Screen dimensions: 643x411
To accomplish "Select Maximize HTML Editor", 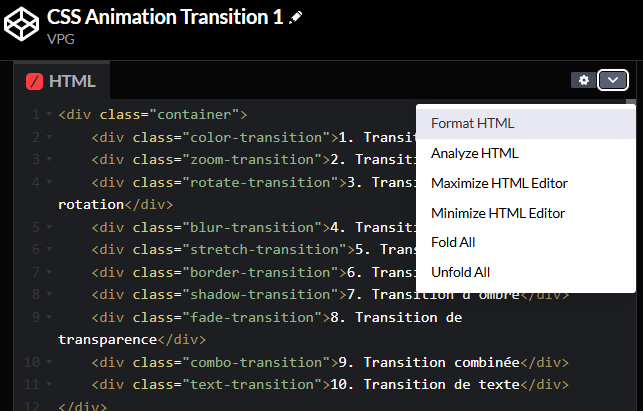I will coord(499,183).
